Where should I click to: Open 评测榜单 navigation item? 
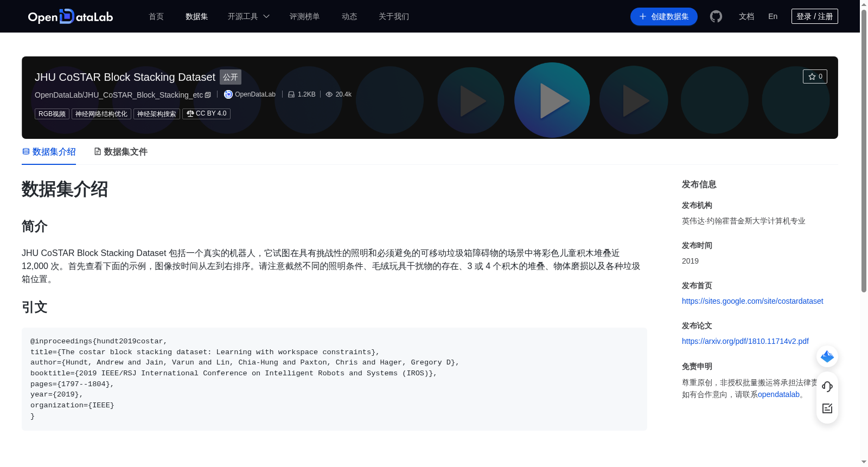[x=305, y=16]
